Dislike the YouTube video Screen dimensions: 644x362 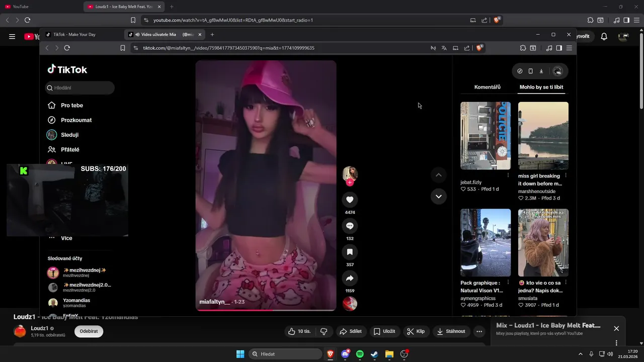coord(324,331)
